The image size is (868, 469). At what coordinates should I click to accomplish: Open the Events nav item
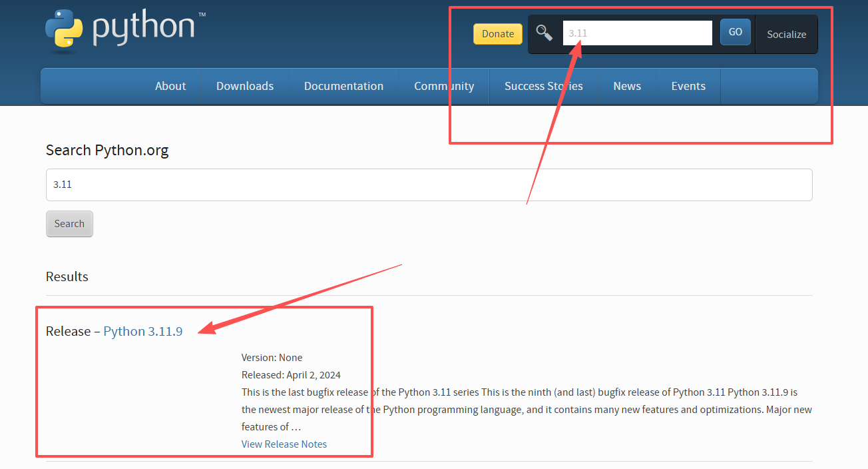pos(688,86)
